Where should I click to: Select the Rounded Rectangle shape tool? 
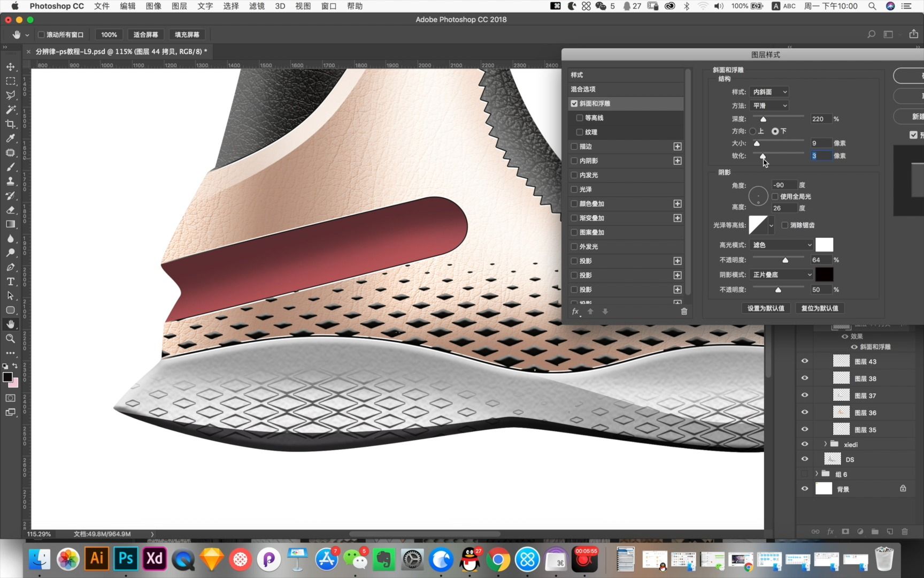[x=10, y=310]
